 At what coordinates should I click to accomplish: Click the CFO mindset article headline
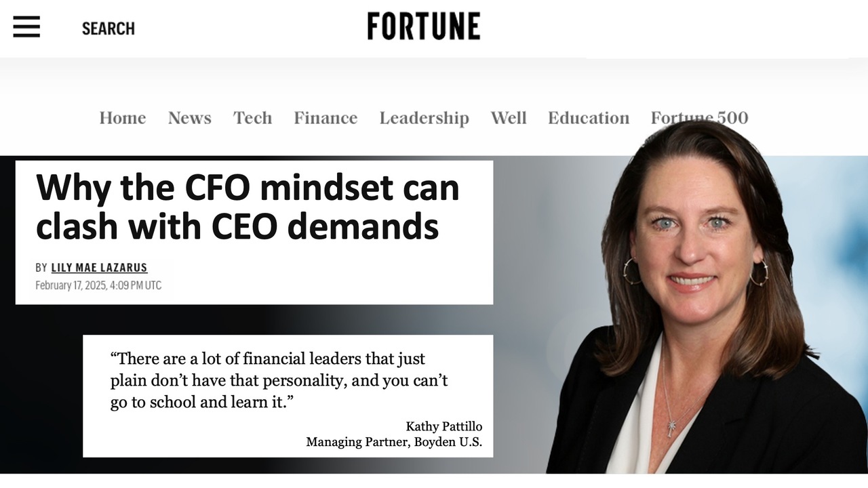[248, 207]
